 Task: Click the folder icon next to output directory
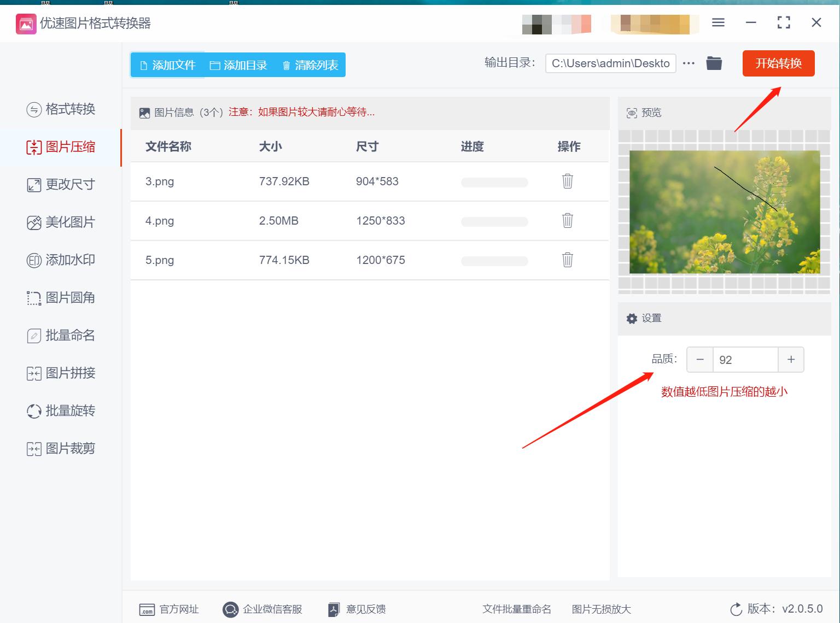[713, 63]
